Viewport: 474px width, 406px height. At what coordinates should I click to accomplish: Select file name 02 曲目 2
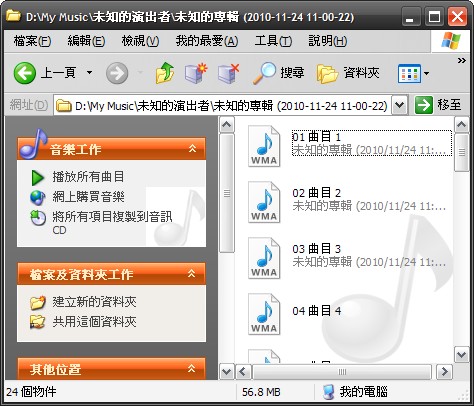point(316,193)
